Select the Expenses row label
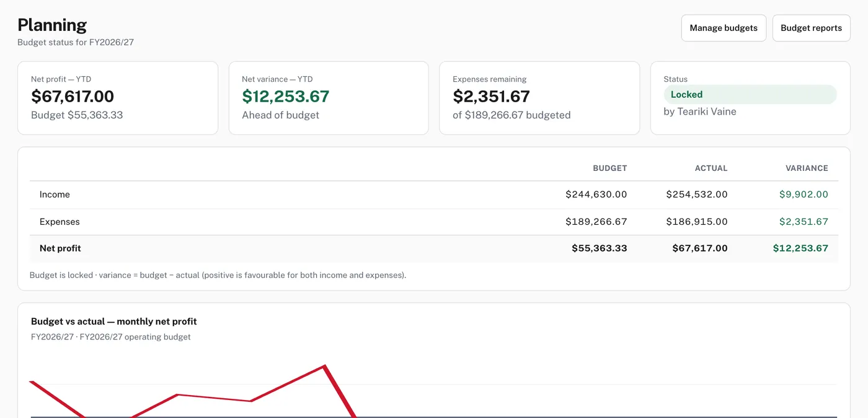 pos(60,222)
